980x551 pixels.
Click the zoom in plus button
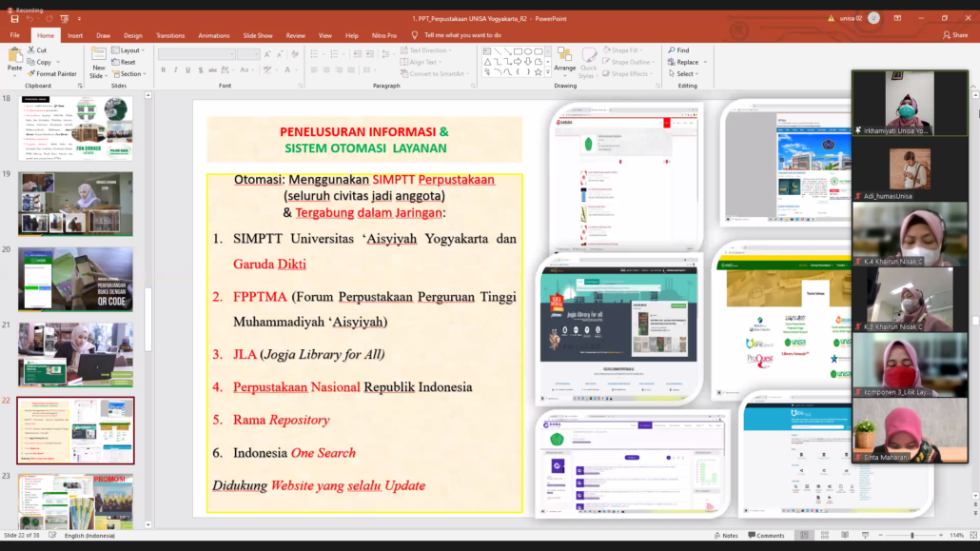(x=941, y=536)
